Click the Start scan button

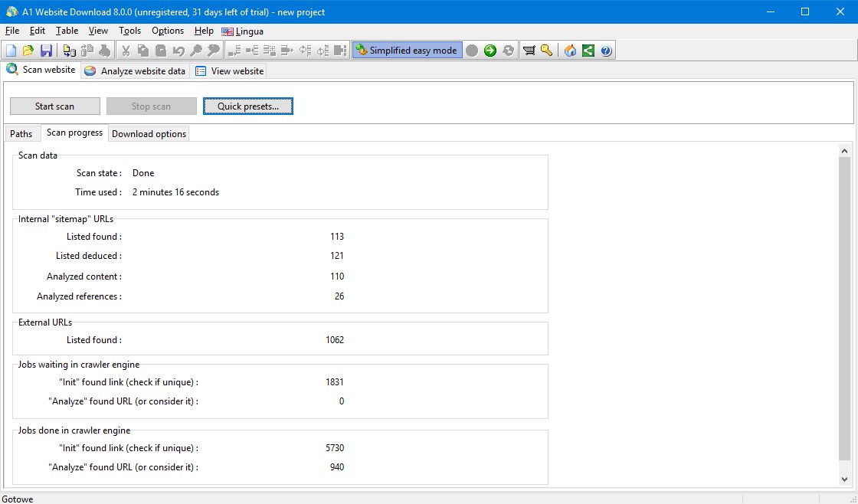(x=54, y=106)
